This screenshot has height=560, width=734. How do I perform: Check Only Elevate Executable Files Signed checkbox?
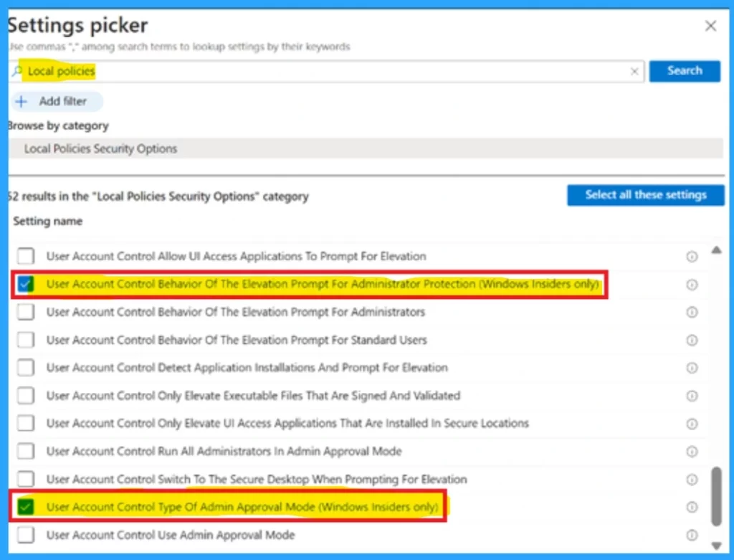[x=26, y=396]
